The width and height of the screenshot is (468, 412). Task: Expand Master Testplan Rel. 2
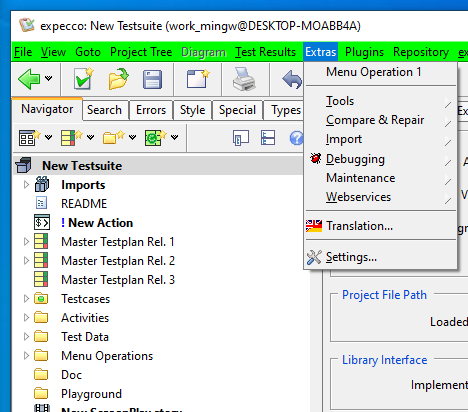[26, 261]
